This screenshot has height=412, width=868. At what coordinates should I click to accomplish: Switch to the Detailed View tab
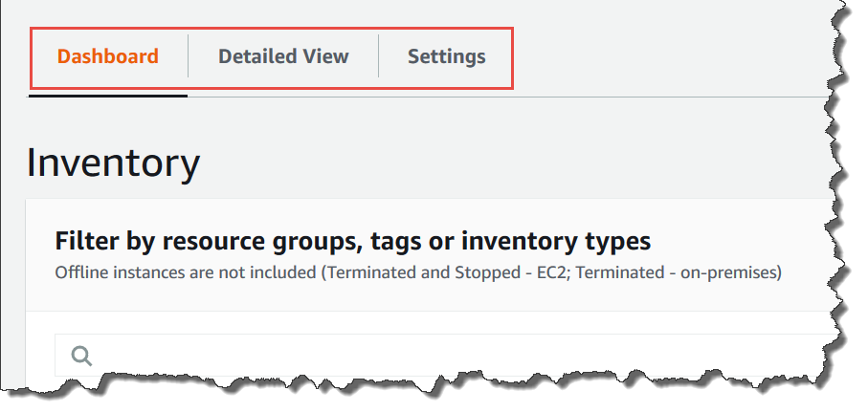[283, 56]
